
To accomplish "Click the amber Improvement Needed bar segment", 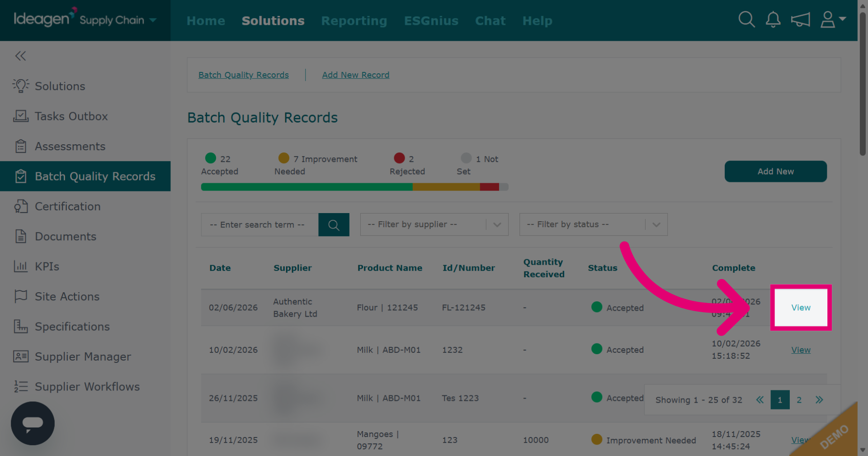I will click(x=446, y=187).
